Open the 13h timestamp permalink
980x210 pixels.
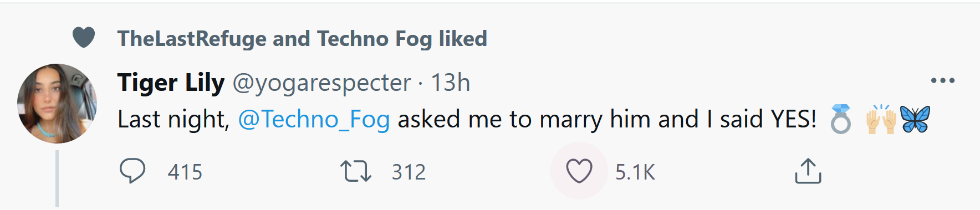(450, 83)
